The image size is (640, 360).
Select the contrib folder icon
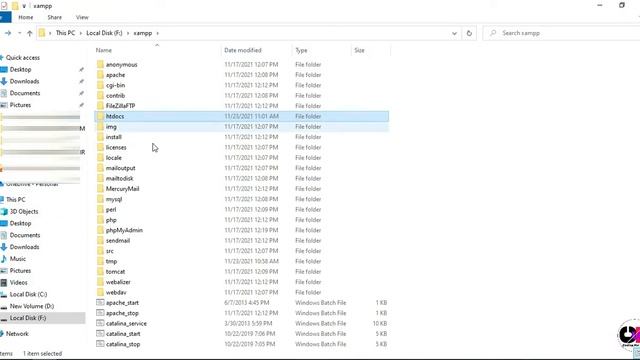click(x=100, y=96)
